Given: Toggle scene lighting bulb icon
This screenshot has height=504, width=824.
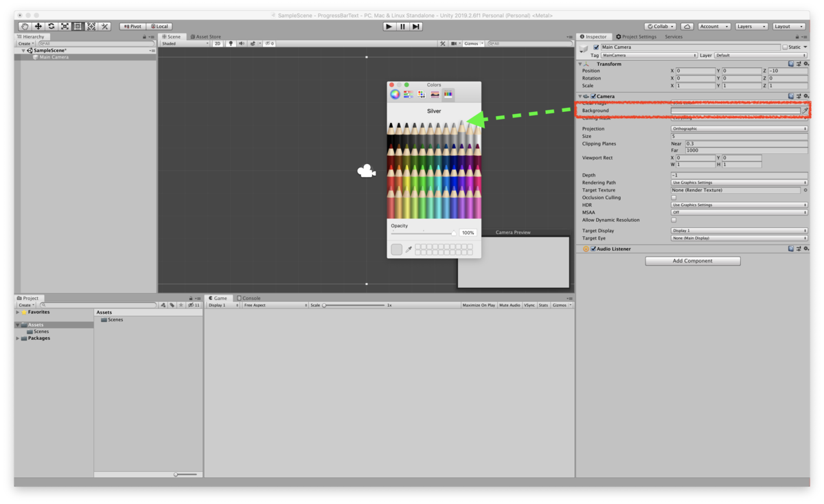Looking at the screenshot, I should 231,43.
